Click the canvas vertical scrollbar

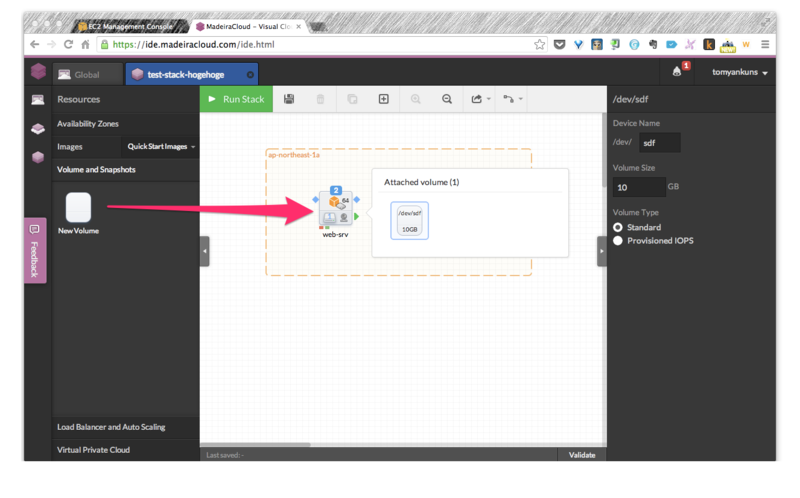click(604, 151)
